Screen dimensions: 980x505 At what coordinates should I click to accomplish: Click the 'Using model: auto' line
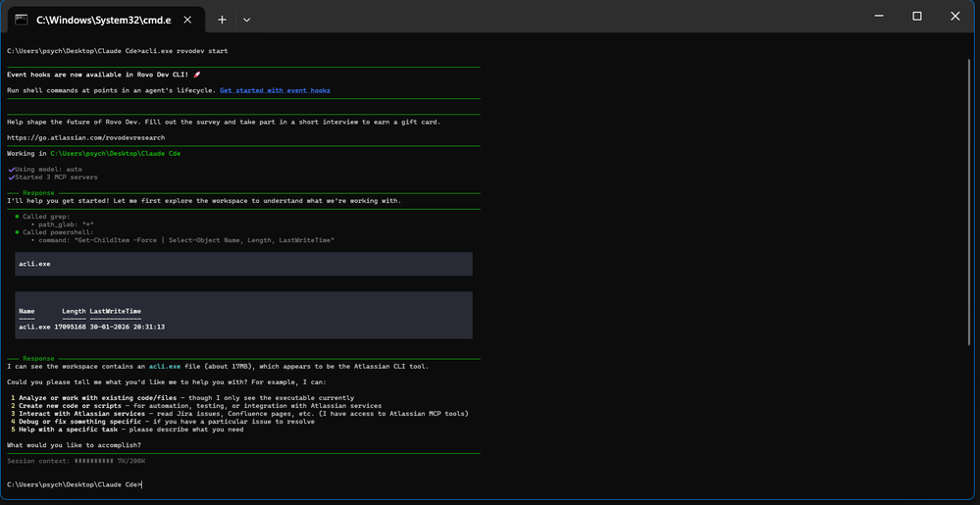pyautogui.click(x=45, y=170)
